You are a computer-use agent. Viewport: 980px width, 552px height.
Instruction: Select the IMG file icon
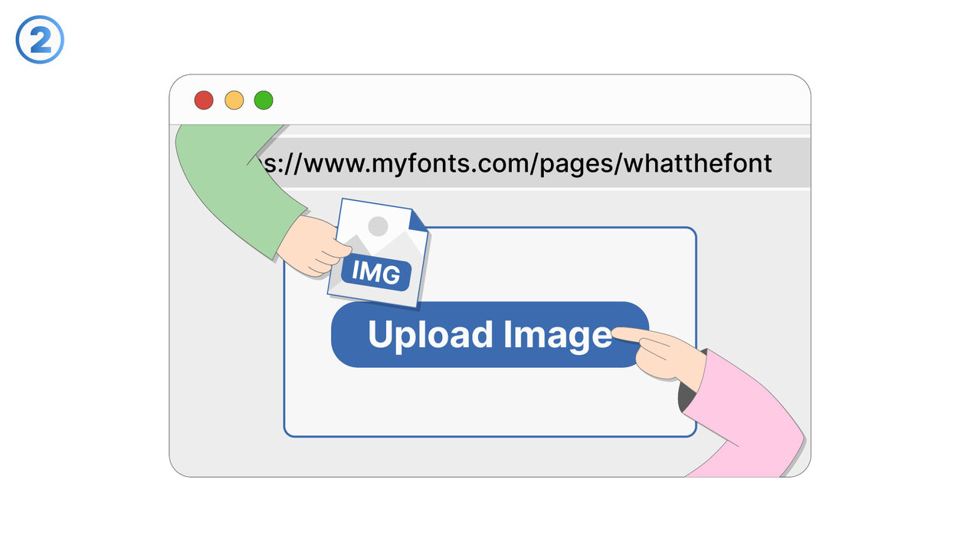point(379,252)
